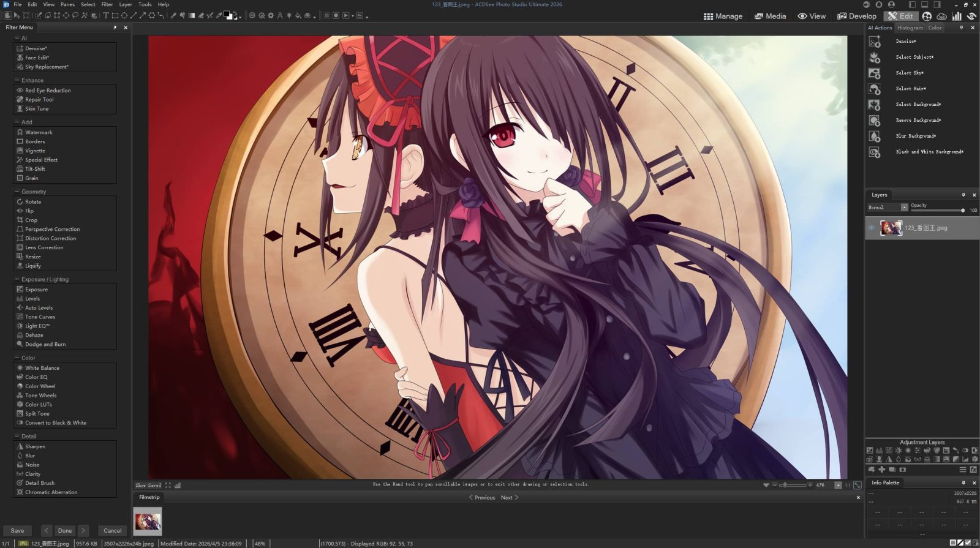
Task: Click the Remove Background action icon
Action: coord(875,120)
